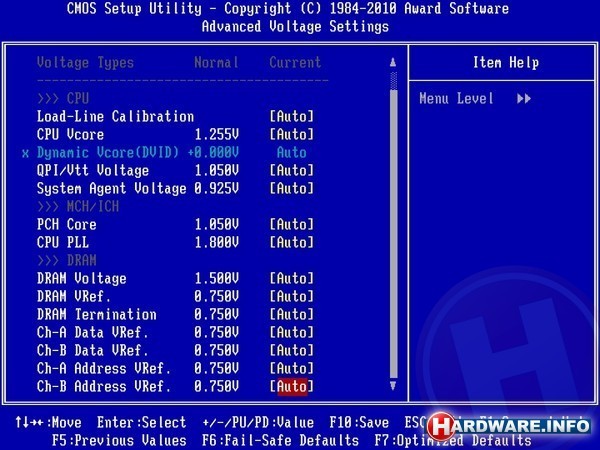The width and height of the screenshot is (600, 450).
Task: Click the PCH Core label
Action: point(67,224)
